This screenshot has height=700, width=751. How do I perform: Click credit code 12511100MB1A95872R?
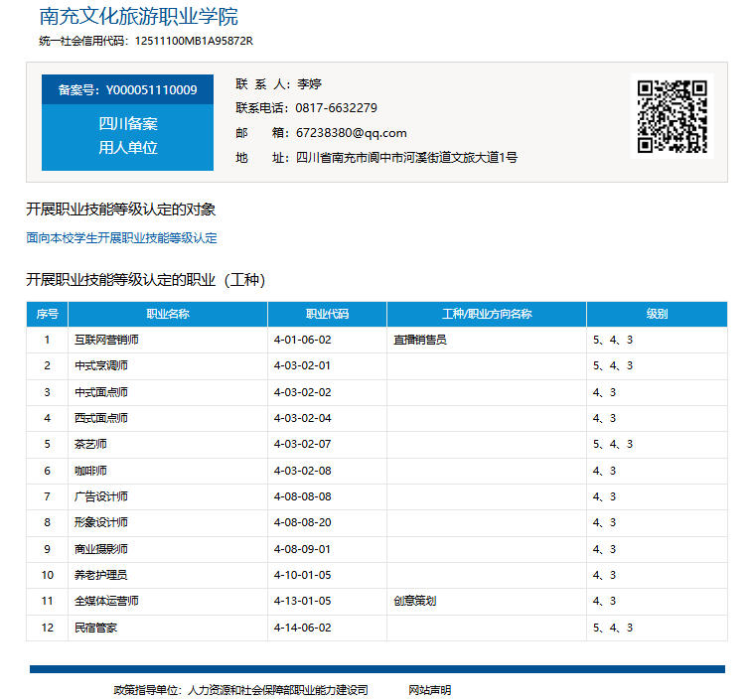click(194, 41)
